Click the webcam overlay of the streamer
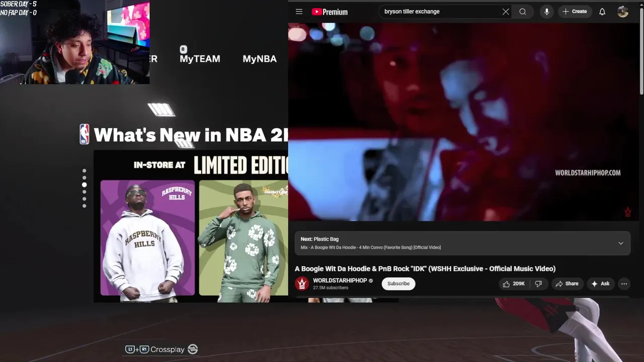 (74, 42)
